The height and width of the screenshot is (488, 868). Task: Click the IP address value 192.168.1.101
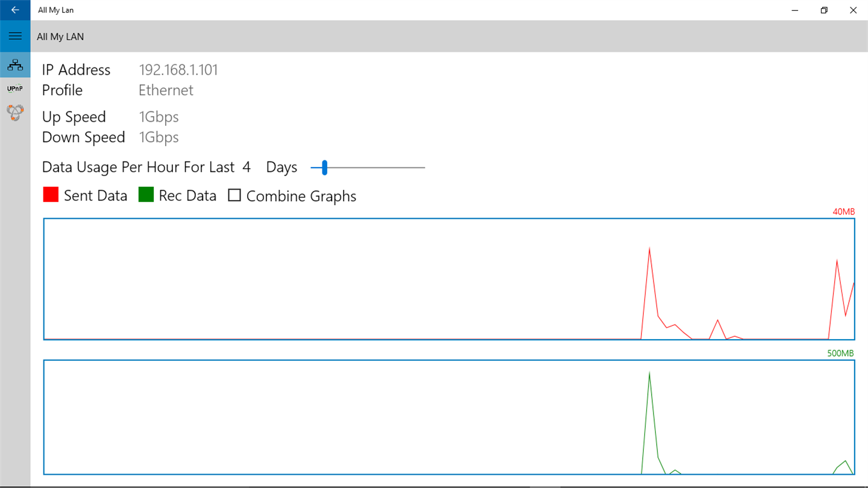click(178, 70)
